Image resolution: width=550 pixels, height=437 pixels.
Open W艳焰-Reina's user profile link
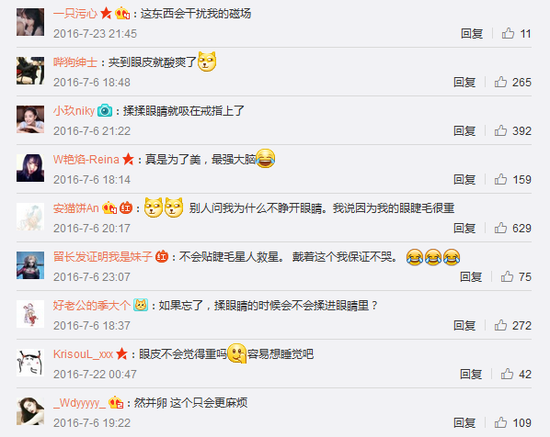click(x=86, y=160)
